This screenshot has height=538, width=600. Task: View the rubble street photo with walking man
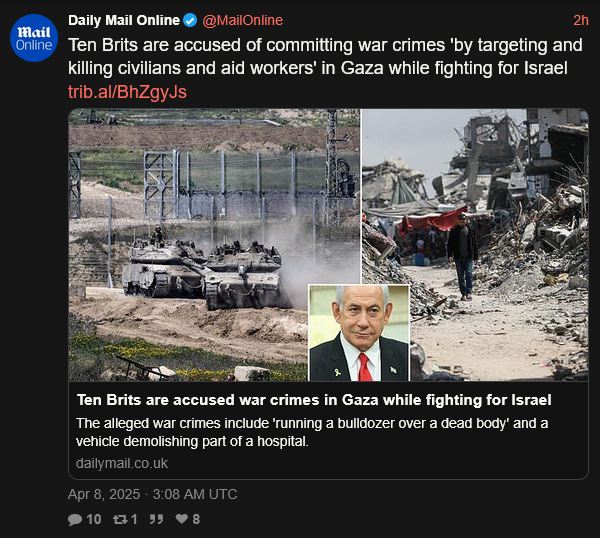(x=475, y=245)
